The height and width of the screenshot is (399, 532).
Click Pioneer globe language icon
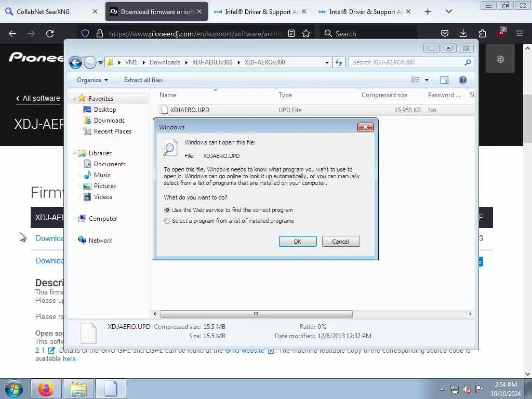coord(500,59)
